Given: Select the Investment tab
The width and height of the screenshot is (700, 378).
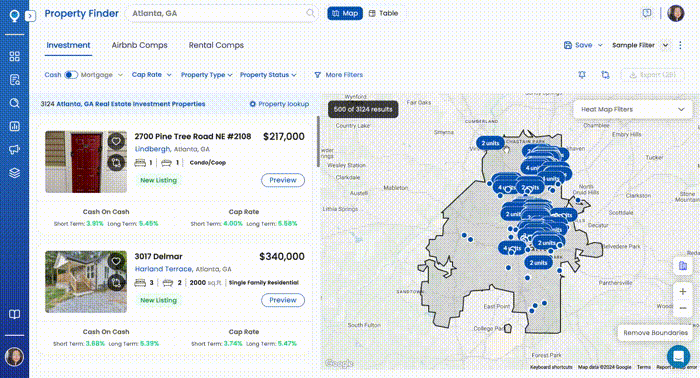Looking at the screenshot, I should [x=68, y=45].
